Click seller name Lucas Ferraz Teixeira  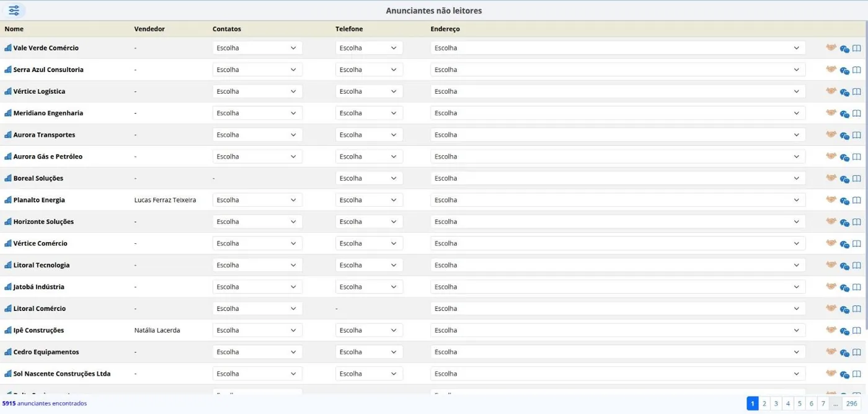[165, 200]
